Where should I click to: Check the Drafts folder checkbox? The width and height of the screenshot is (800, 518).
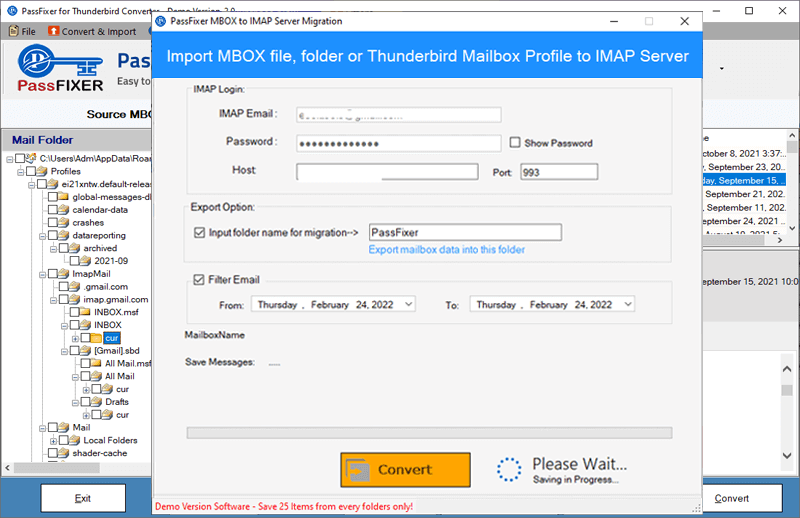click(x=85, y=402)
